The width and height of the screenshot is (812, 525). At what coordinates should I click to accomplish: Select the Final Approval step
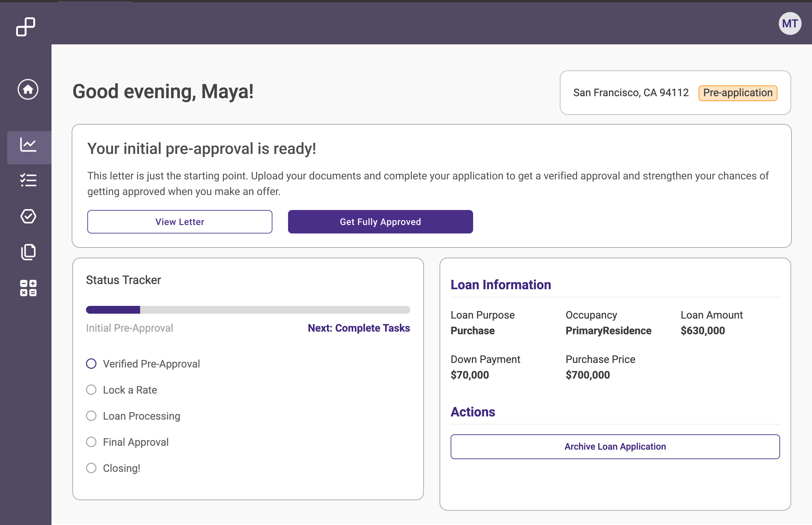coord(91,442)
